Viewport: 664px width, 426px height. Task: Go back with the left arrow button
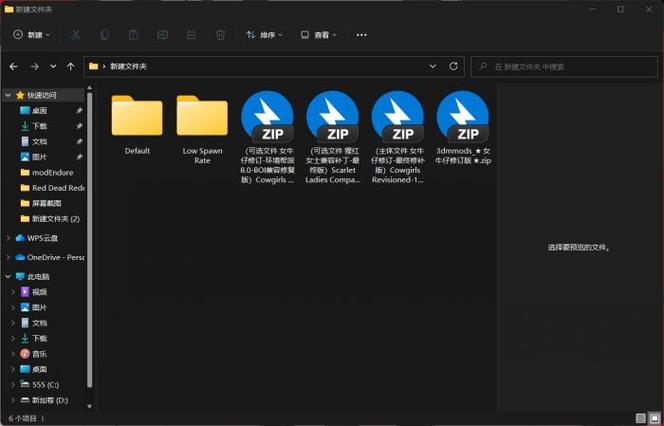click(14, 66)
